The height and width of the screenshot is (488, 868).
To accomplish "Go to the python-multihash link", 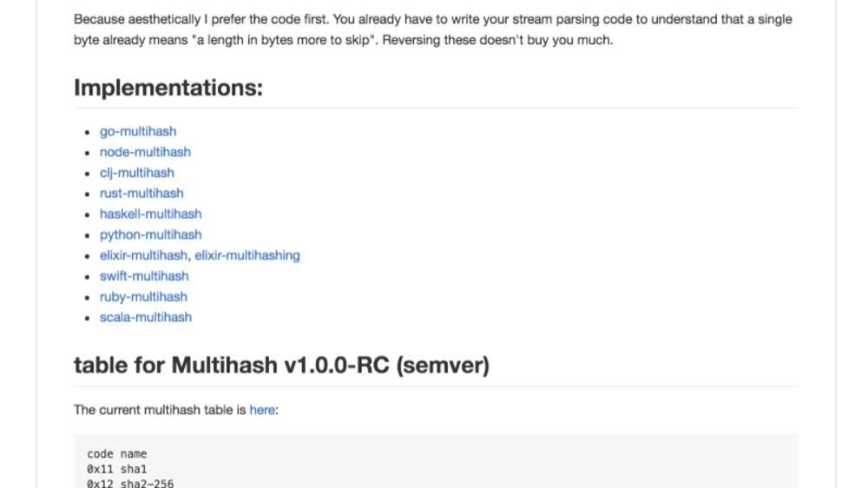I will [150, 234].
